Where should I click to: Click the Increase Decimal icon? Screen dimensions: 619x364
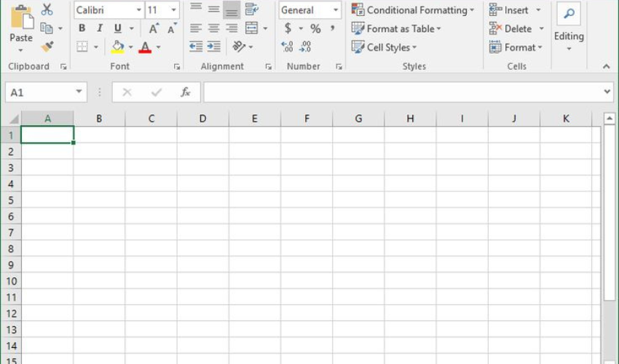click(288, 47)
